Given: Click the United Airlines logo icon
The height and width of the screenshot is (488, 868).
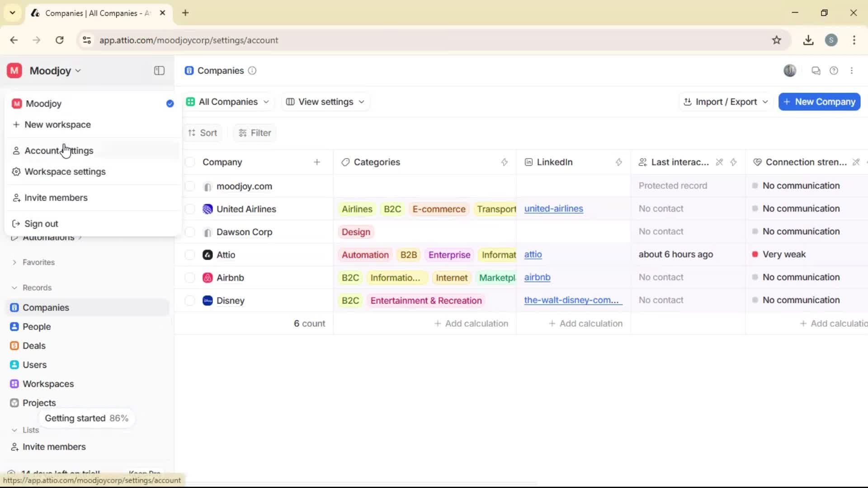Looking at the screenshot, I should [208, 209].
